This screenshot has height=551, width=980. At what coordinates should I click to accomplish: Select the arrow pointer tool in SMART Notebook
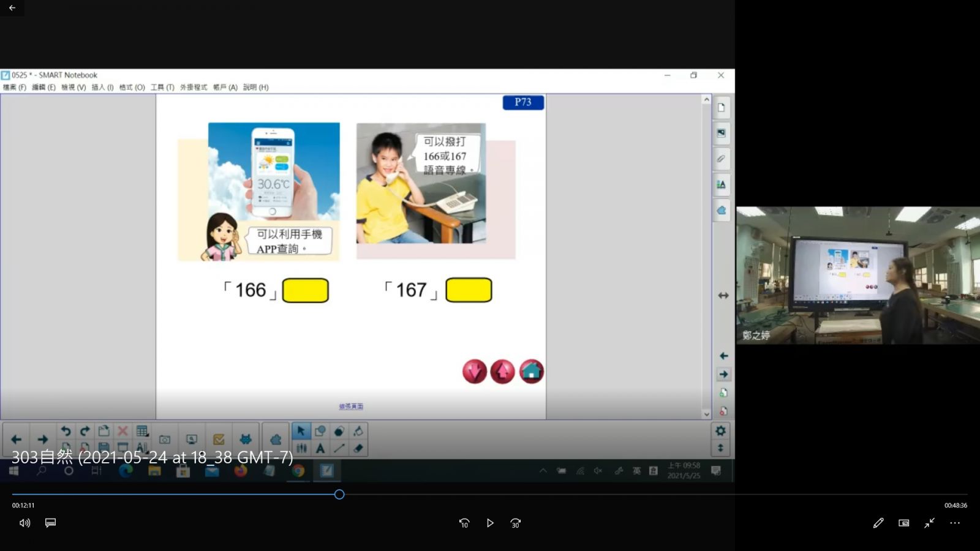[x=301, y=431]
